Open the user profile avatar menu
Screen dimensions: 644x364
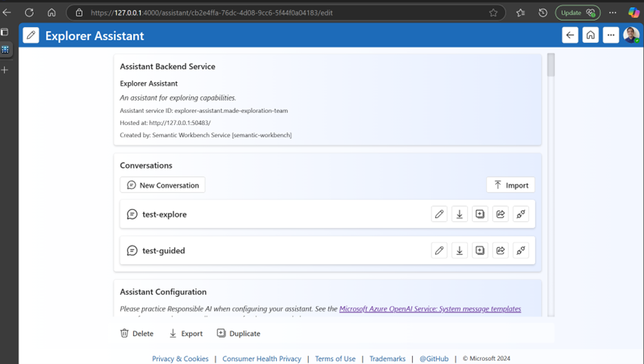pos(631,35)
